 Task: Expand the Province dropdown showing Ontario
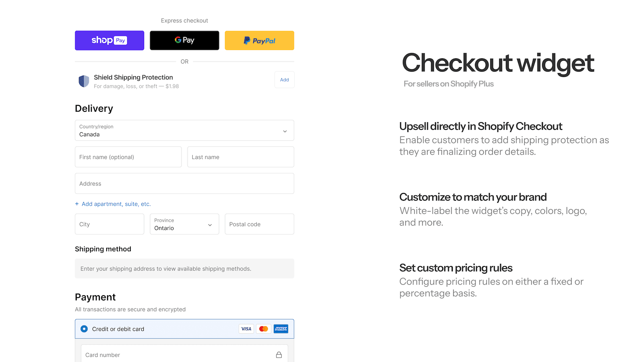pos(184,224)
